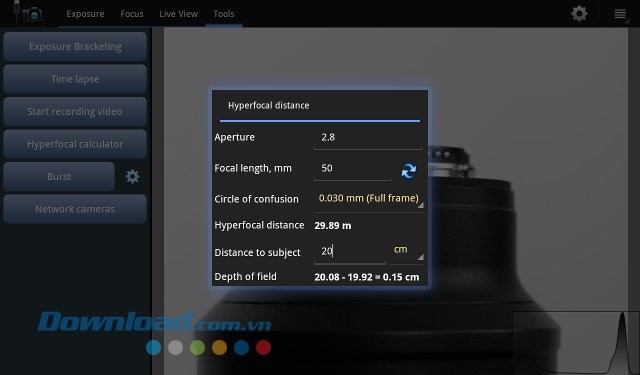This screenshot has height=375, width=640.
Task: Click the camera app logo icon
Action: (32, 15)
